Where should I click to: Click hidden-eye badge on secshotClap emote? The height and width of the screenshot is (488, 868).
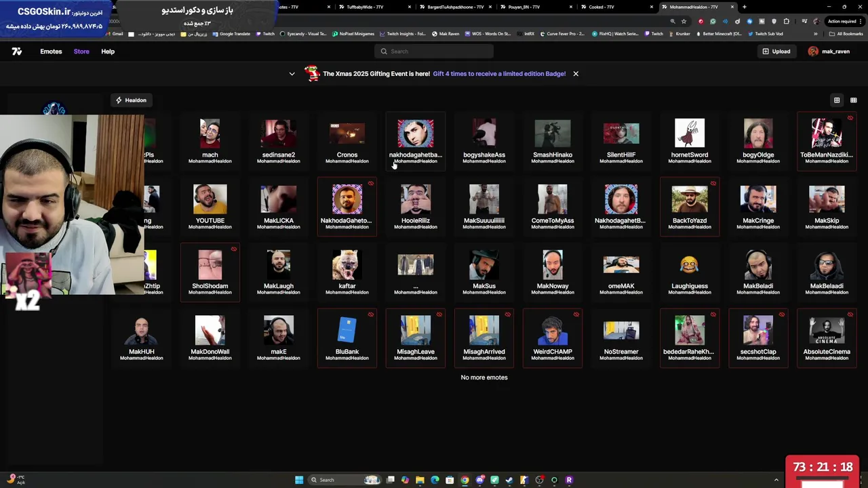[x=781, y=314]
